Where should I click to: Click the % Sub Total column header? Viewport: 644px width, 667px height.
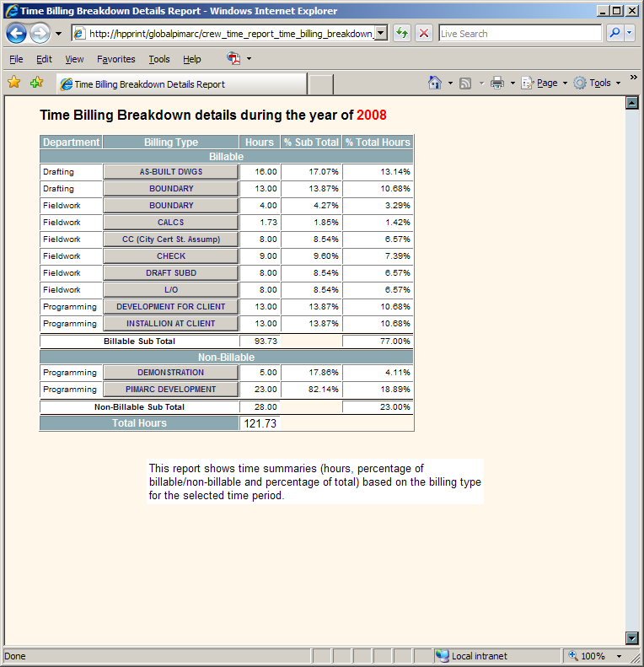[x=311, y=142]
